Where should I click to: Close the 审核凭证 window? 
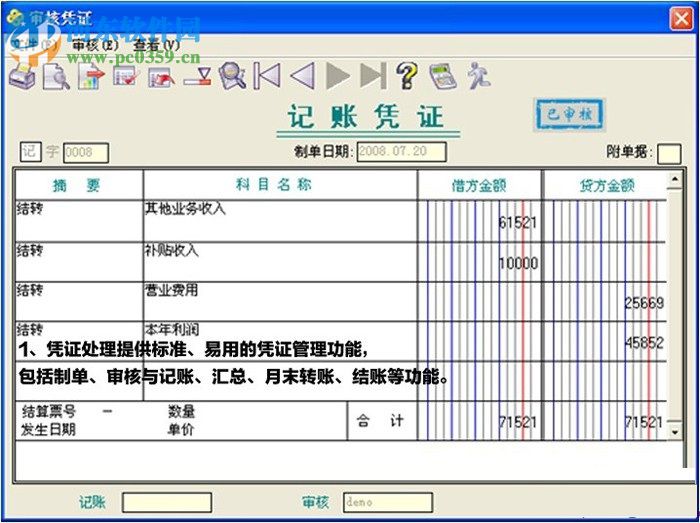(x=681, y=19)
